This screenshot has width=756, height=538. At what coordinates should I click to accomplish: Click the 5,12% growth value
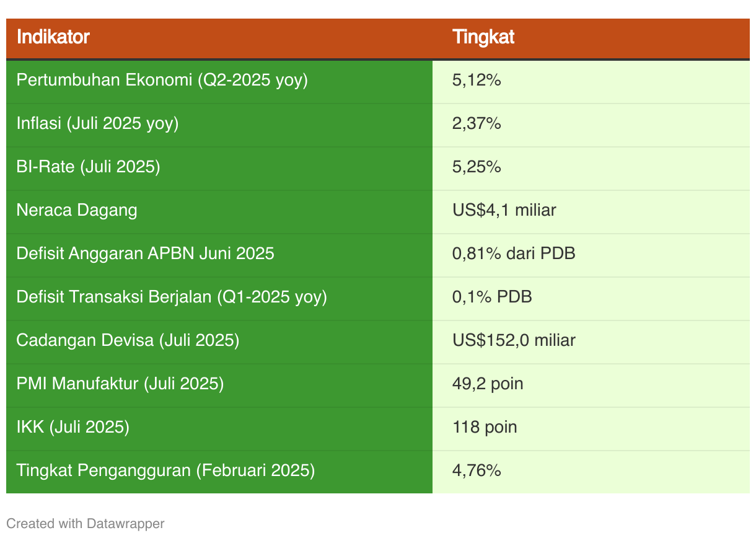[477, 81]
